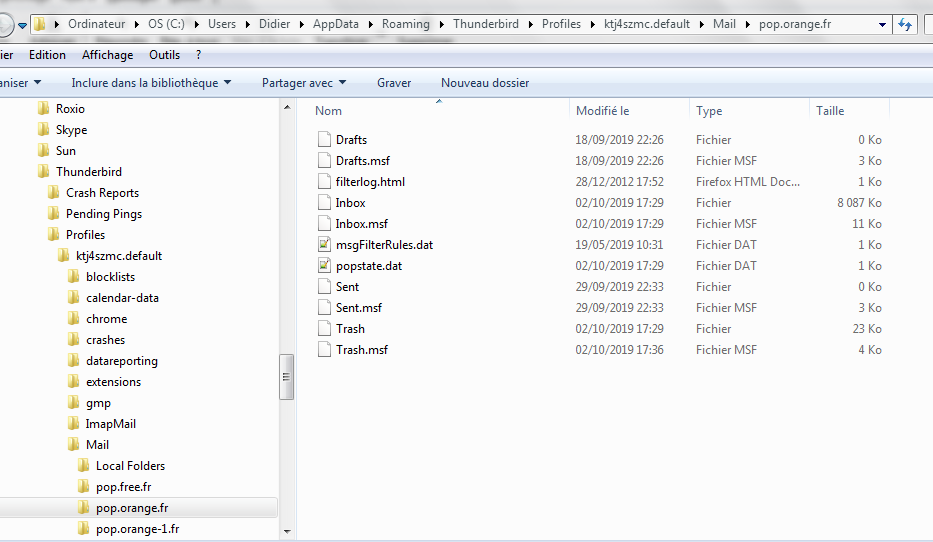Navigate to Didier in the breadcrumb
Image resolution: width=933 pixels, height=542 pixels.
click(274, 24)
